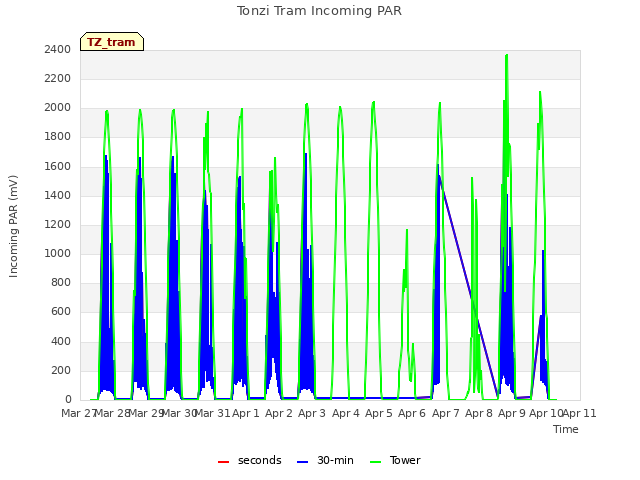Click the blue 30-min peak on Apr 3
This screenshot has height=480, width=640.
pos(306,154)
